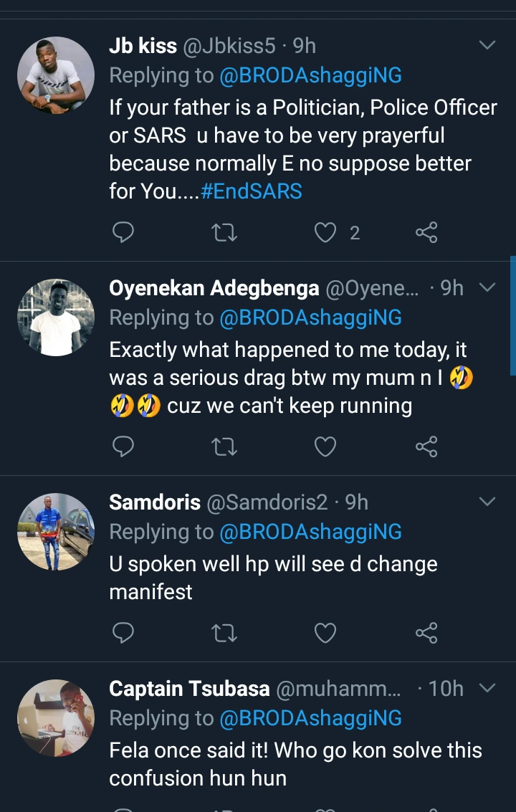The width and height of the screenshot is (516, 812).
Task: View Jb kiss's profile picture
Action: coord(55,75)
